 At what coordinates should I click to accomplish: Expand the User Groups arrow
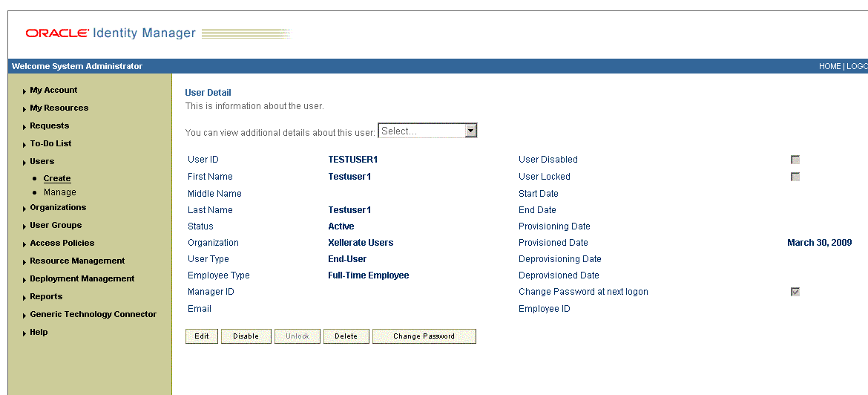(x=24, y=226)
